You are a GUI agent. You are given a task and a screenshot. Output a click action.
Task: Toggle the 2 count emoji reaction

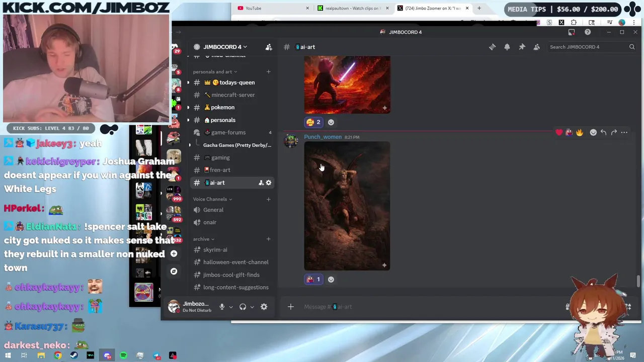(x=313, y=122)
